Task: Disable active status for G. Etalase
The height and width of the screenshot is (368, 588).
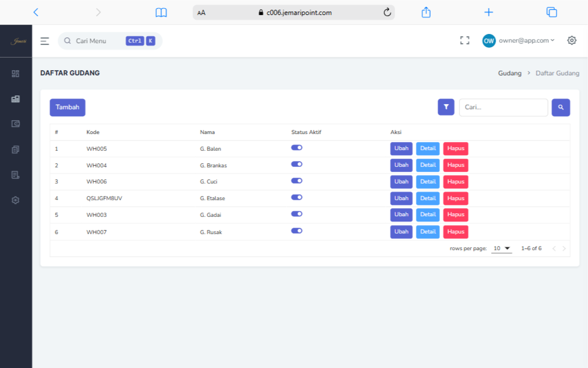Action: (297, 197)
